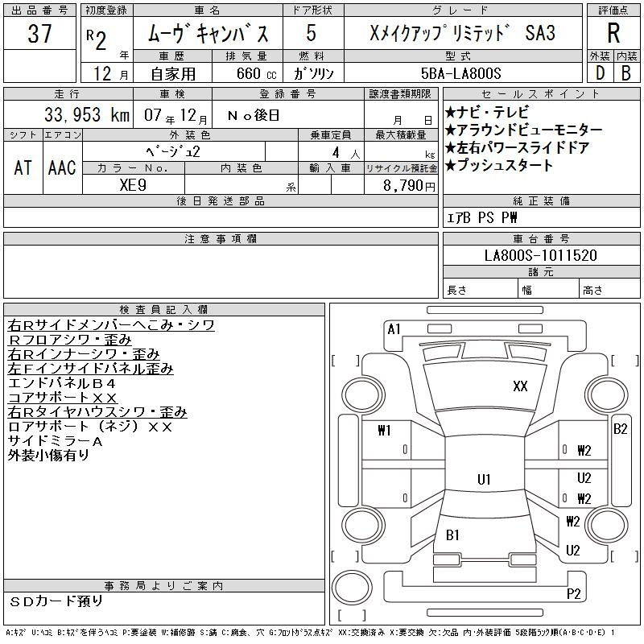Viewport: 644px width, 644px height.
Task: Click inspector note 右Rインナーシワ・歪み
Action: pos(84,354)
